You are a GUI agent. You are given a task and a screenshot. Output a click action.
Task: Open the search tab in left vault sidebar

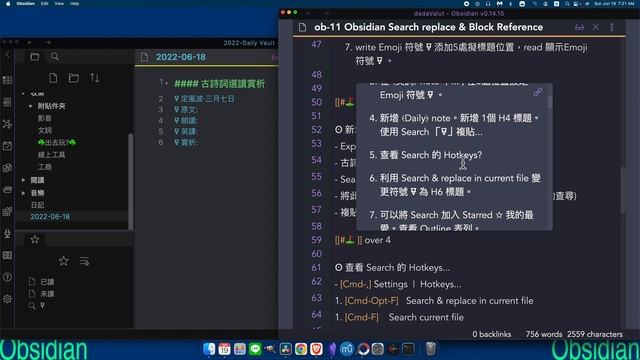(55, 57)
